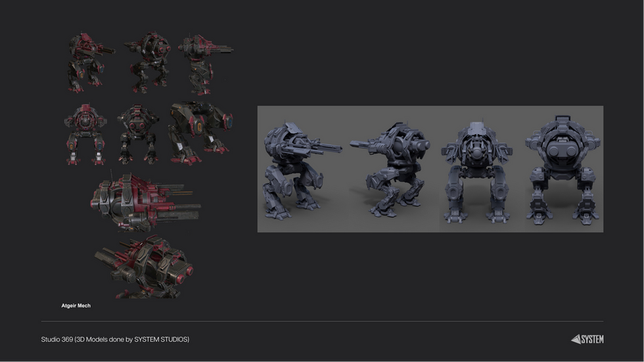This screenshot has height=362, width=644.
Task: Click the third colored mech in the top row
Action: click(x=205, y=64)
